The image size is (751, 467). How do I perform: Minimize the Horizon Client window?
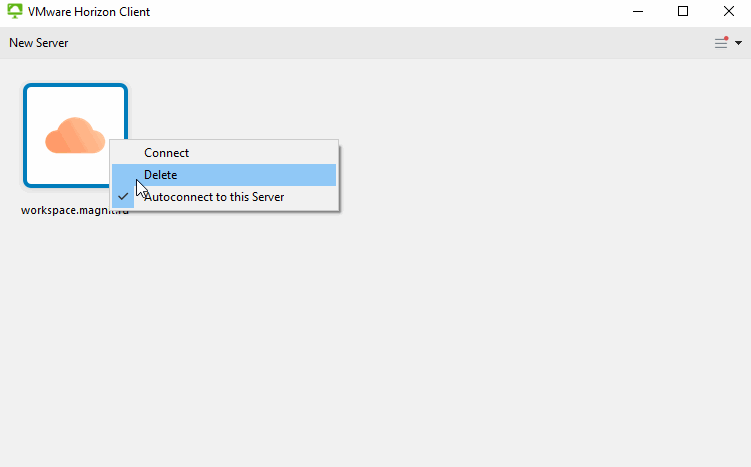(638, 12)
